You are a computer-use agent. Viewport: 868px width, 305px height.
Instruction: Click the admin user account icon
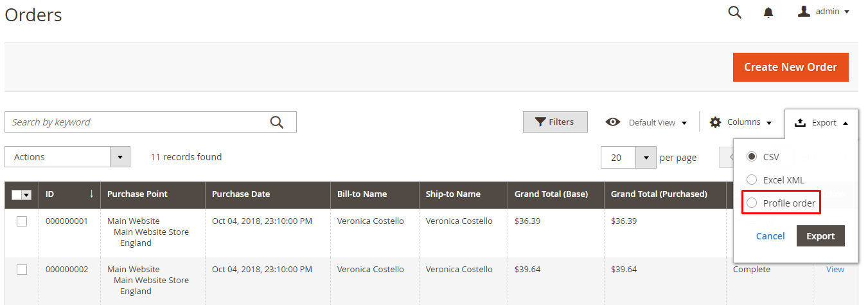[804, 12]
